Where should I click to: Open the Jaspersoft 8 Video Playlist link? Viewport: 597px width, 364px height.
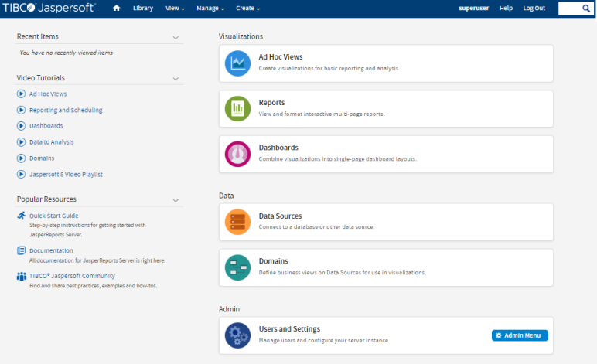(x=66, y=174)
